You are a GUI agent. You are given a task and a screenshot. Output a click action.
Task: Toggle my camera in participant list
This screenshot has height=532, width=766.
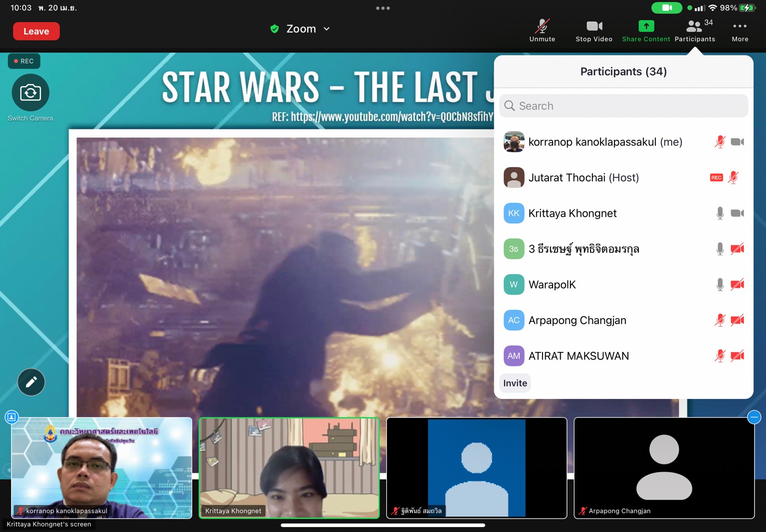(737, 142)
